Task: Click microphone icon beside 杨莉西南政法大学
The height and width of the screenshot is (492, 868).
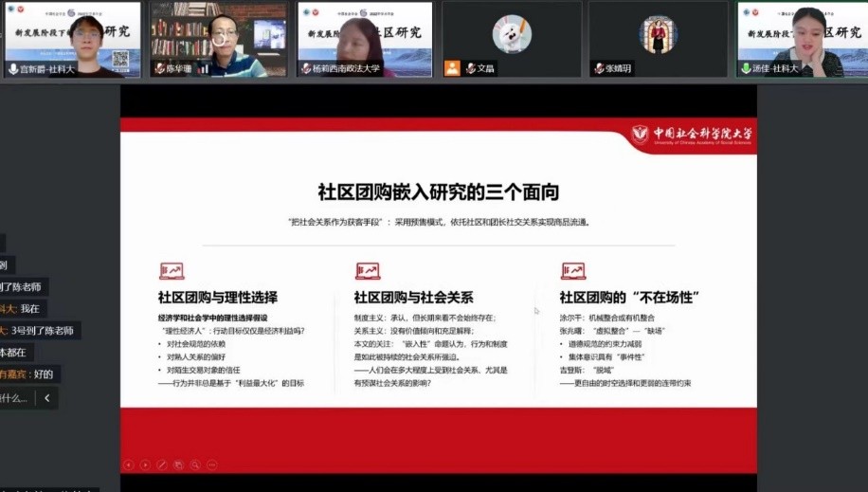Action: click(x=305, y=69)
